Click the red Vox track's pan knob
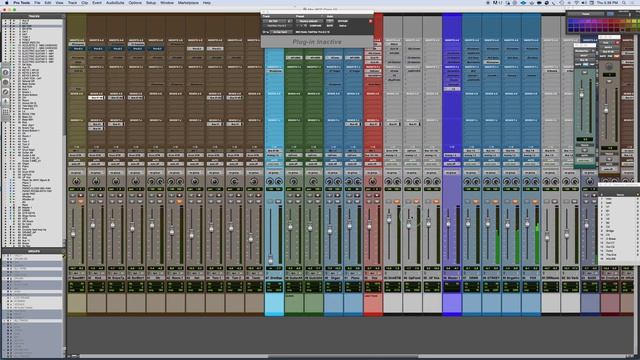This screenshot has width=640, height=360. pos(373,181)
